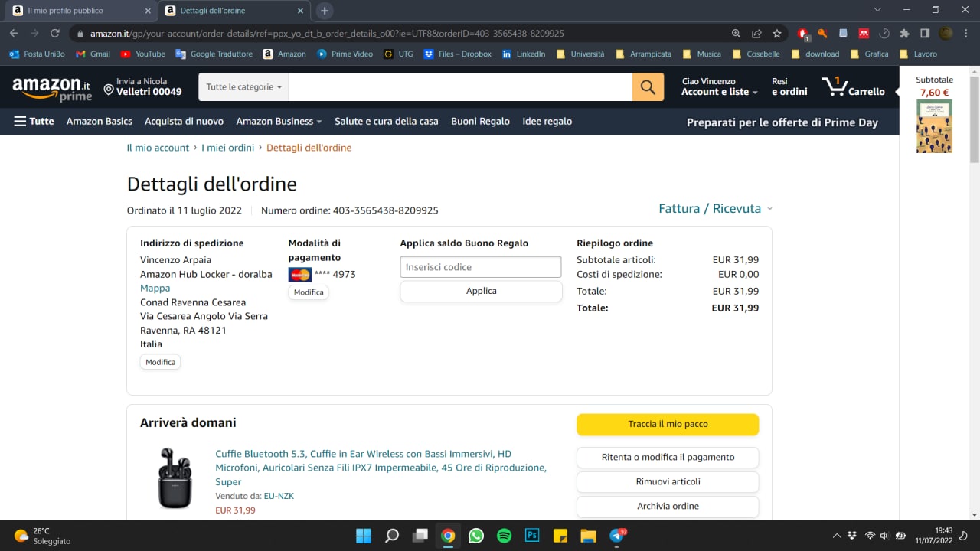Image resolution: width=980 pixels, height=551 pixels.
Task: Click the Traccia il mio pacco button
Action: 668,425
